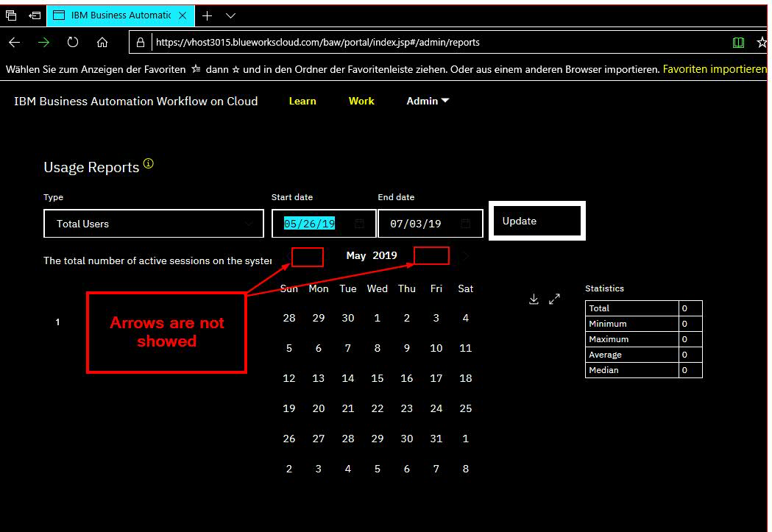Click the Average statistics row label
The image size is (772, 532).
tap(605, 355)
